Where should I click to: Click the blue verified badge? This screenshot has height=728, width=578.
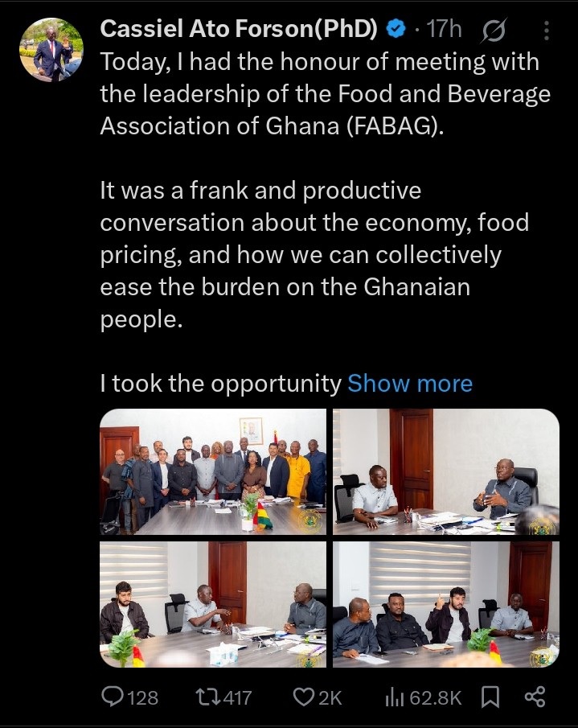click(x=396, y=30)
